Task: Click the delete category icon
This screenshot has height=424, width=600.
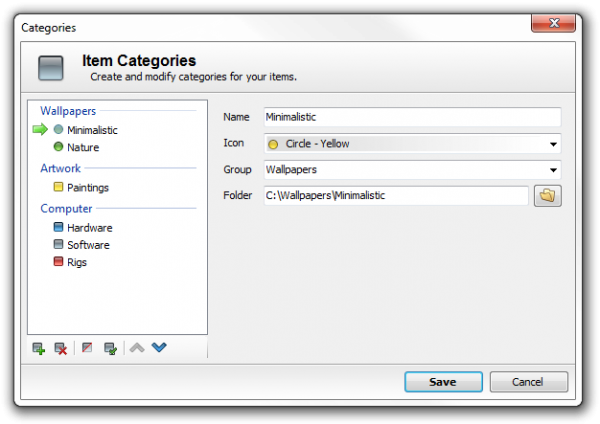Action: 61,348
